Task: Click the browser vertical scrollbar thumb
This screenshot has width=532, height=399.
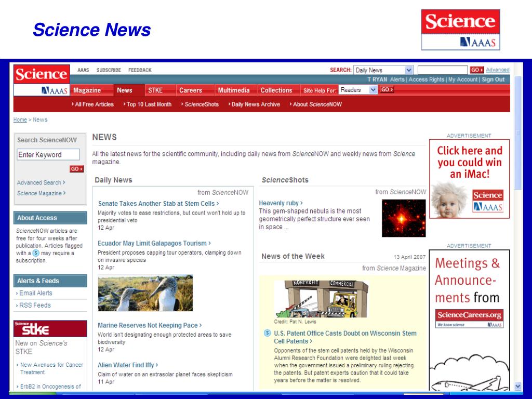Action: pos(518,132)
